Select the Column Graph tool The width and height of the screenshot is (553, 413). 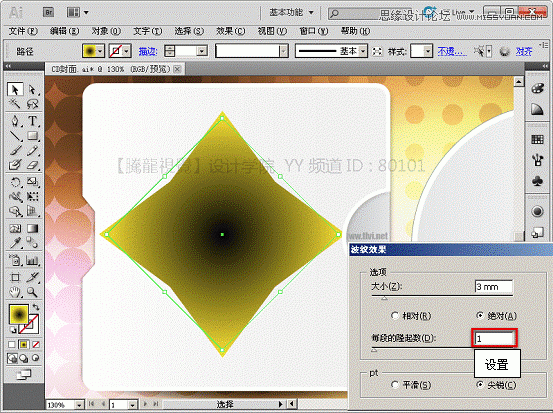32,261
